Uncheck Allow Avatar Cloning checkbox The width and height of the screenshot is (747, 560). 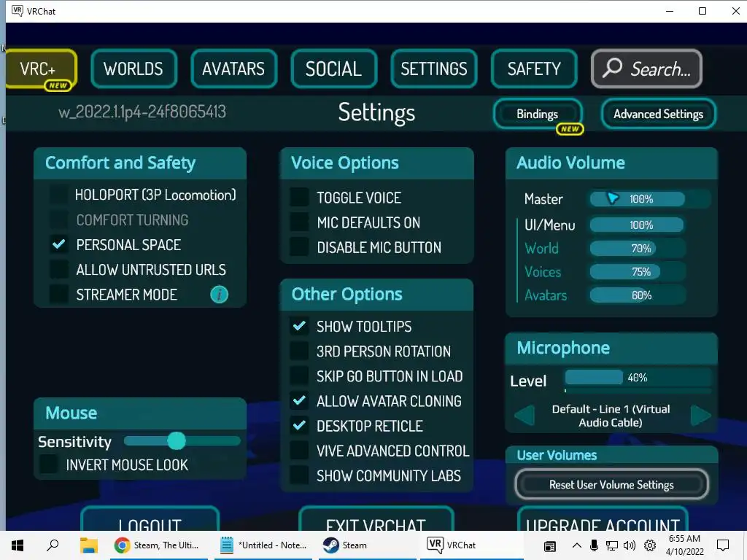tap(299, 400)
